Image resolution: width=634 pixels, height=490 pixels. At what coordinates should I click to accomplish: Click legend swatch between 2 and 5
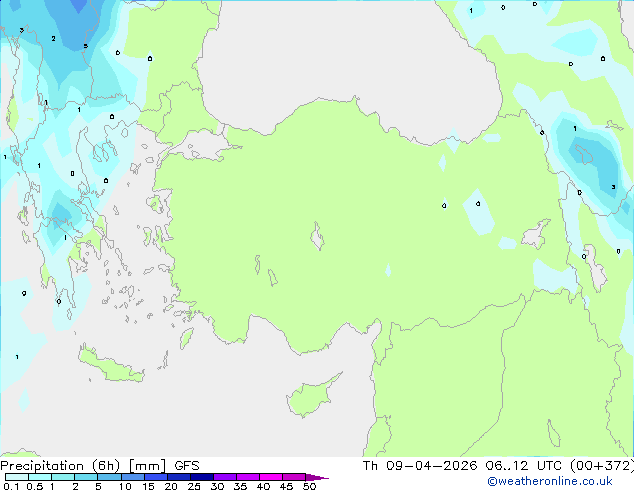[x=86, y=477]
